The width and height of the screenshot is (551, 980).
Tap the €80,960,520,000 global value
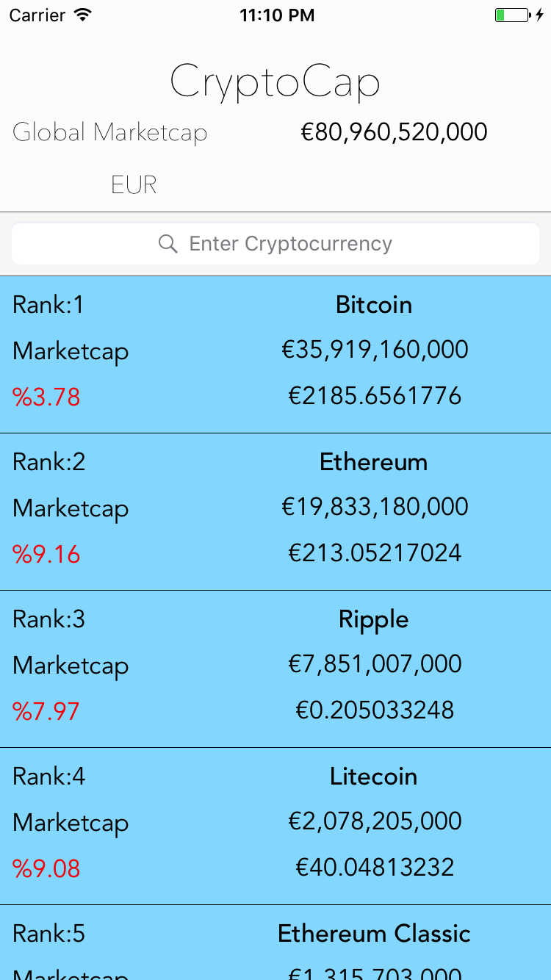(394, 132)
